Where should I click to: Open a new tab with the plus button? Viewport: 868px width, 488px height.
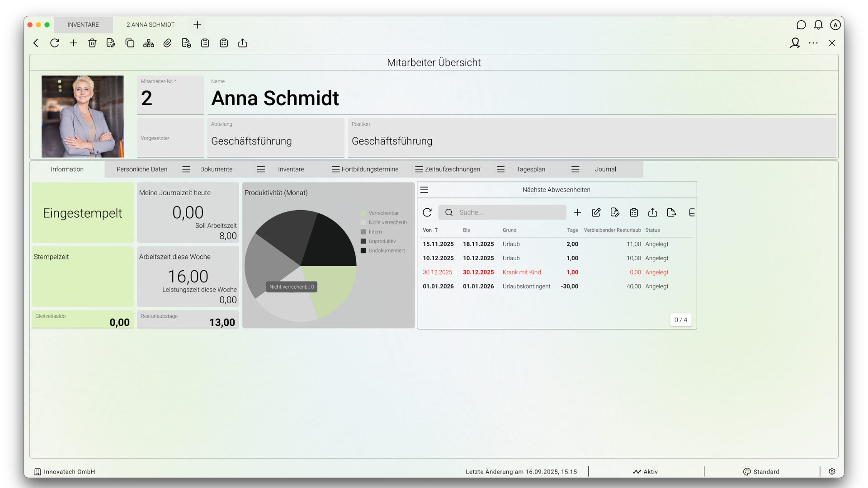click(x=197, y=25)
